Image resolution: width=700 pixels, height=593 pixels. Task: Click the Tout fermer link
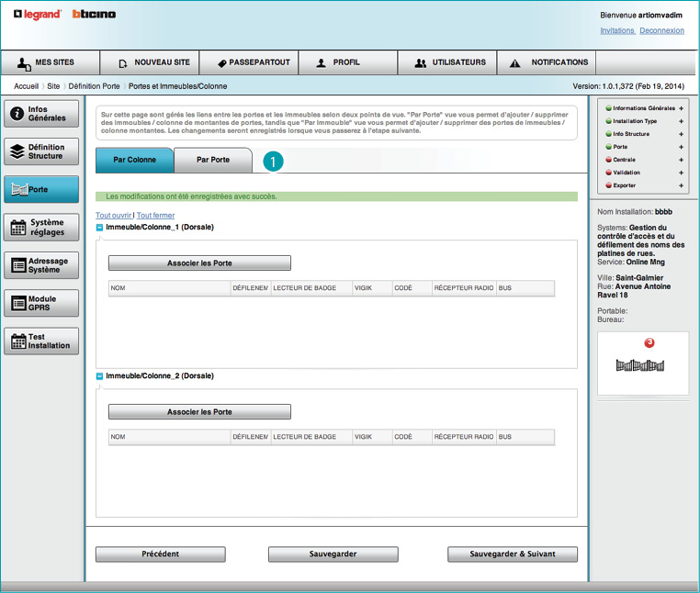155,215
